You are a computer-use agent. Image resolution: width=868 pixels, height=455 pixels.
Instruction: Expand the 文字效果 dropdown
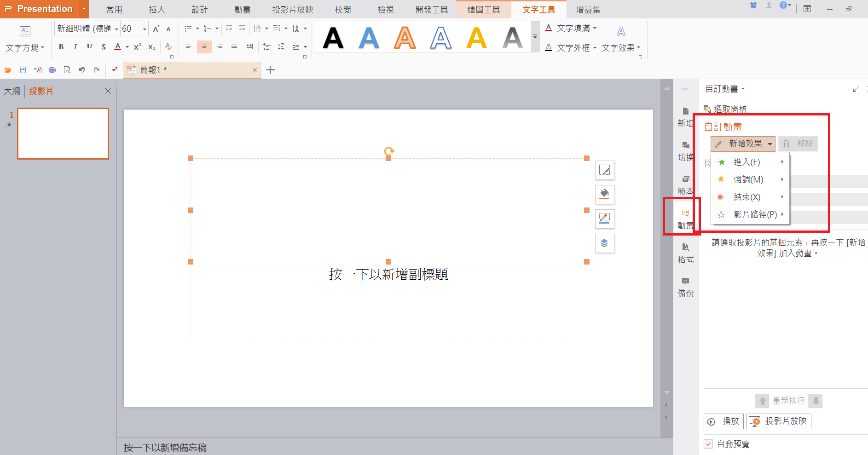tap(638, 48)
